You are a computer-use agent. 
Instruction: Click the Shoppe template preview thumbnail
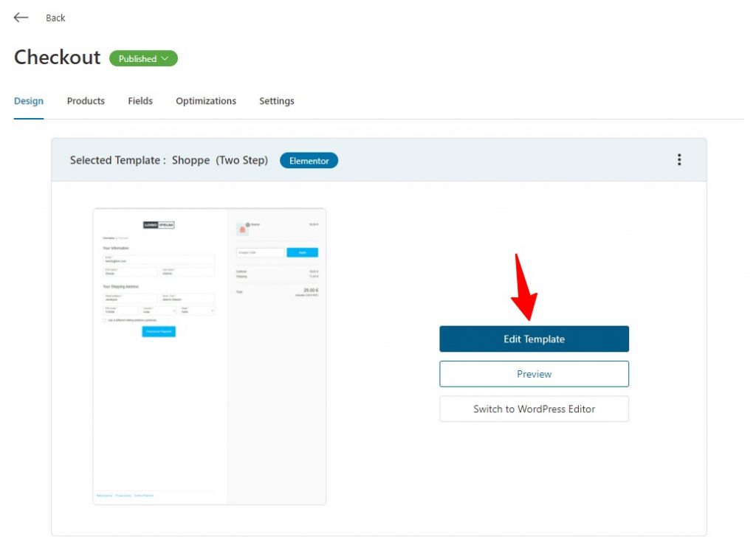209,356
